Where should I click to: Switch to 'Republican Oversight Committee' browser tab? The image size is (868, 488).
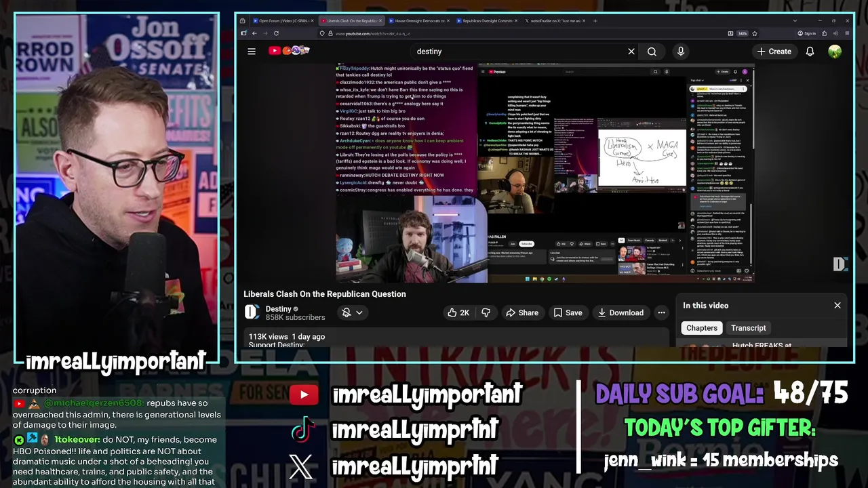click(x=487, y=21)
